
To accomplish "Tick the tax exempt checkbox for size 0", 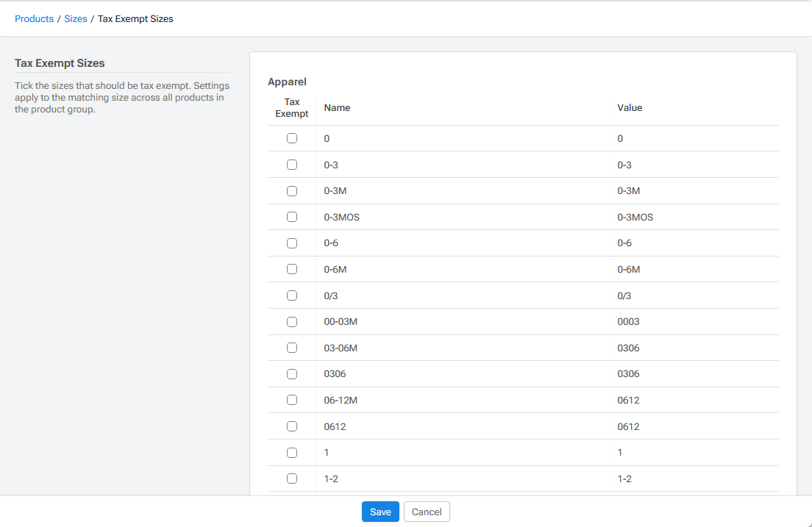I will point(292,138).
